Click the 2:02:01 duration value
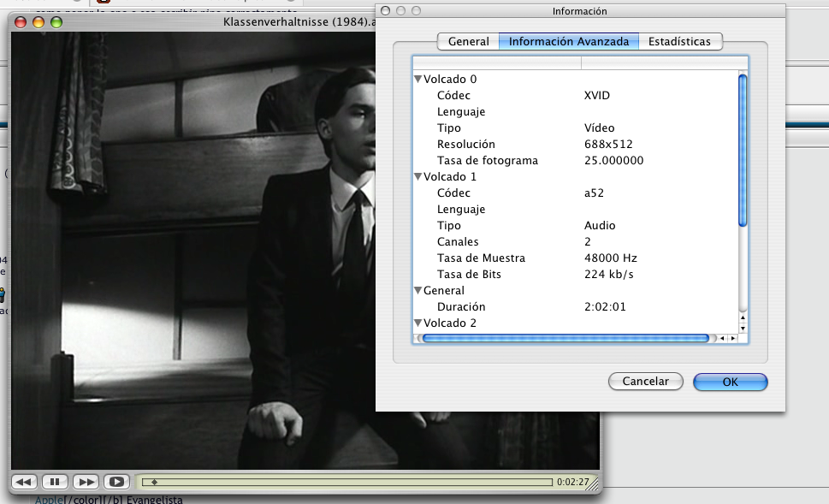 [605, 306]
